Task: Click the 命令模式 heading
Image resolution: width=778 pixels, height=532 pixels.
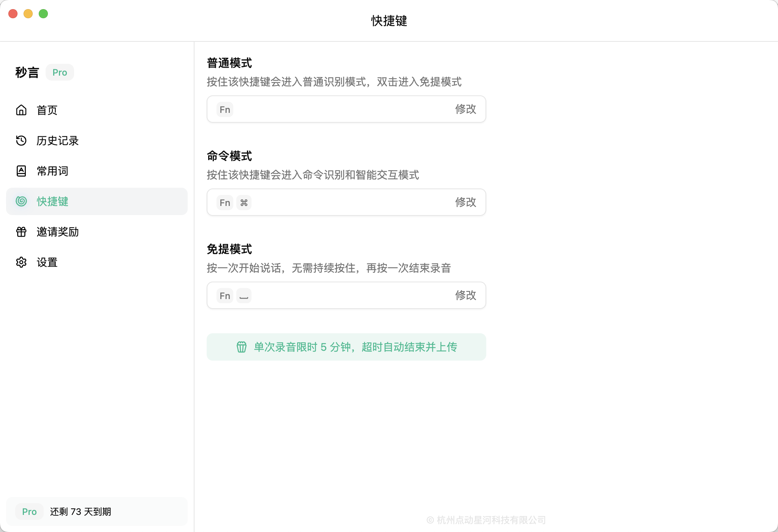Action: click(229, 156)
